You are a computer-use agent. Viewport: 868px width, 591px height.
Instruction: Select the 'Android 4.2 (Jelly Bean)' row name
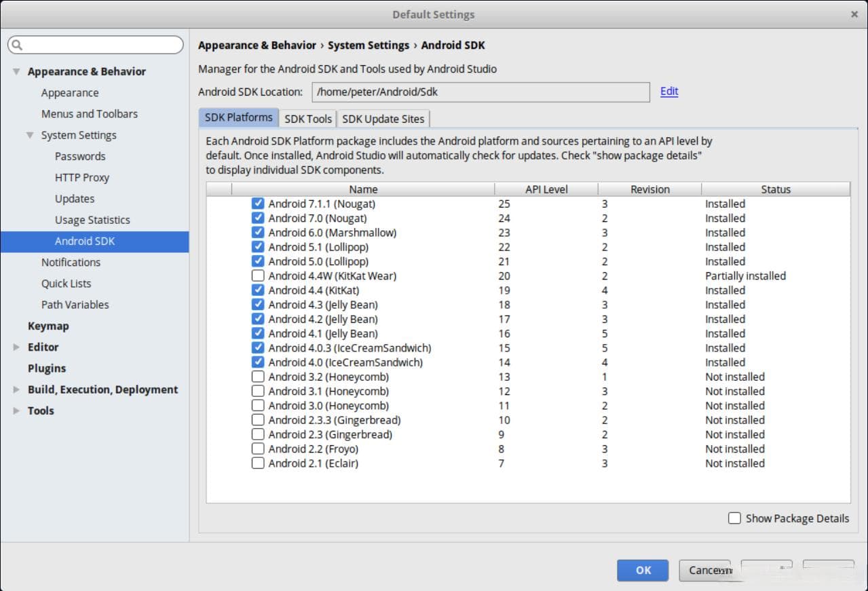coord(323,319)
